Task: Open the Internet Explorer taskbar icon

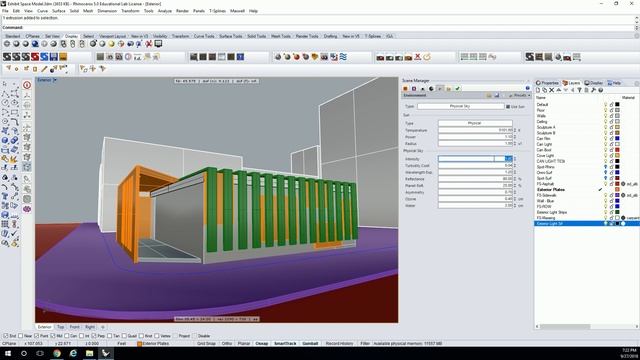Action: pos(73,353)
